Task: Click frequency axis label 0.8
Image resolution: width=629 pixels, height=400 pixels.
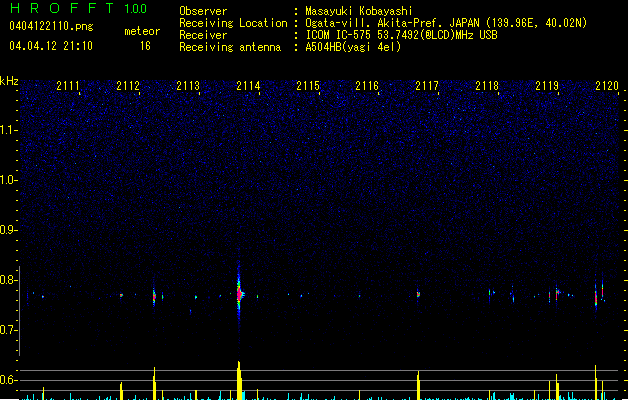Action: tap(7, 280)
